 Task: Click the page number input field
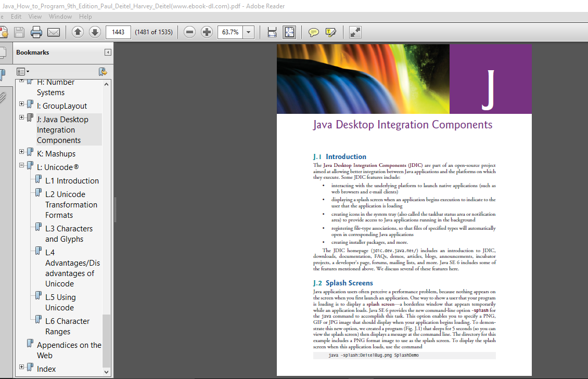click(118, 32)
